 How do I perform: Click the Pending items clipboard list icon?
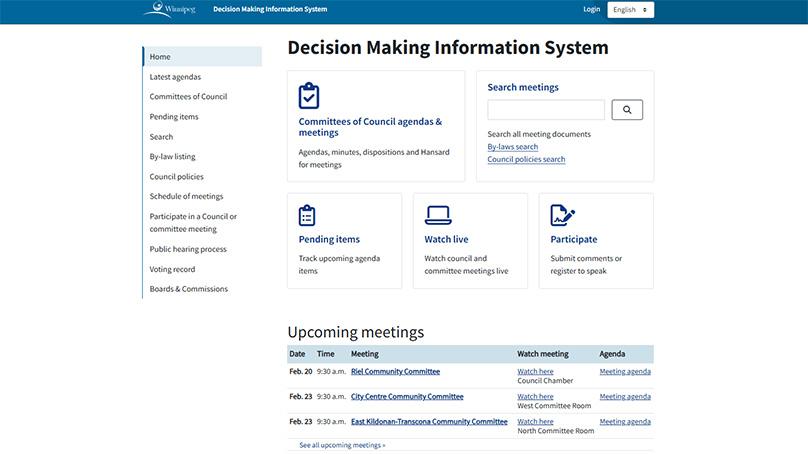(307, 215)
